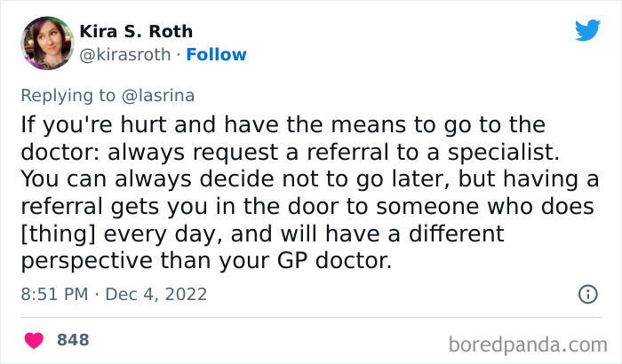
Task: Follow Kira S. Roth
Action: tap(216, 55)
